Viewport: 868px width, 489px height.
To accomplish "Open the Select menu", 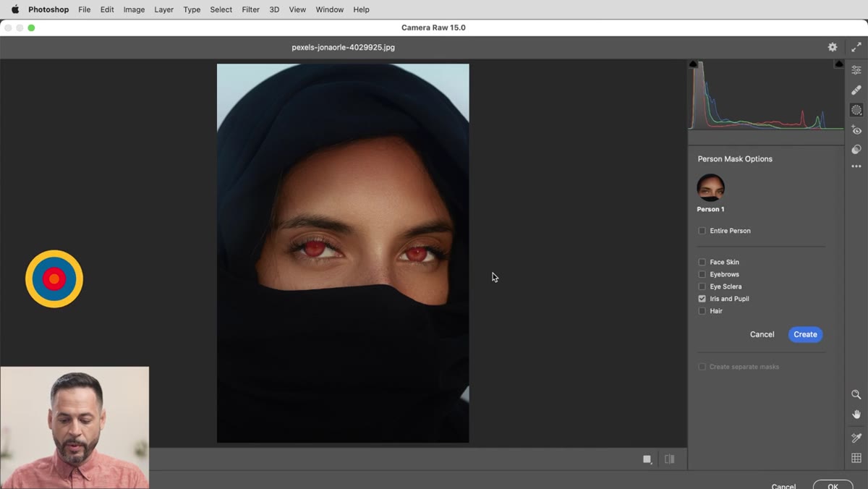I will click(x=221, y=9).
